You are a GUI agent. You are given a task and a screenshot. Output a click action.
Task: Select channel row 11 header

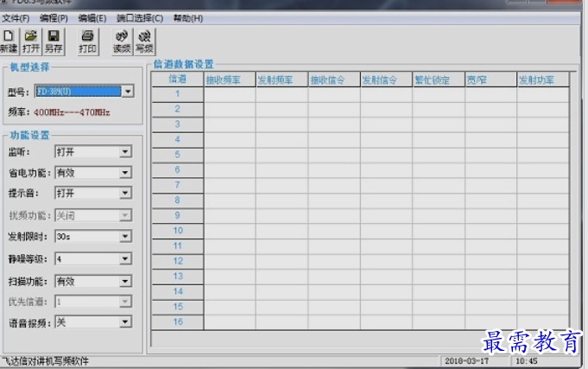point(178,246)
